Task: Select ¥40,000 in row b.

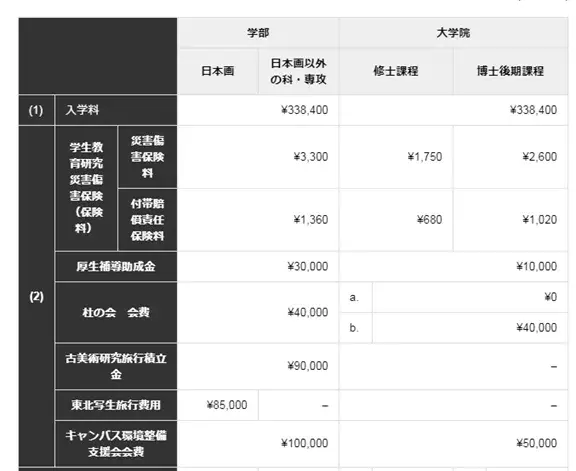Action: (x=537, y=327)
